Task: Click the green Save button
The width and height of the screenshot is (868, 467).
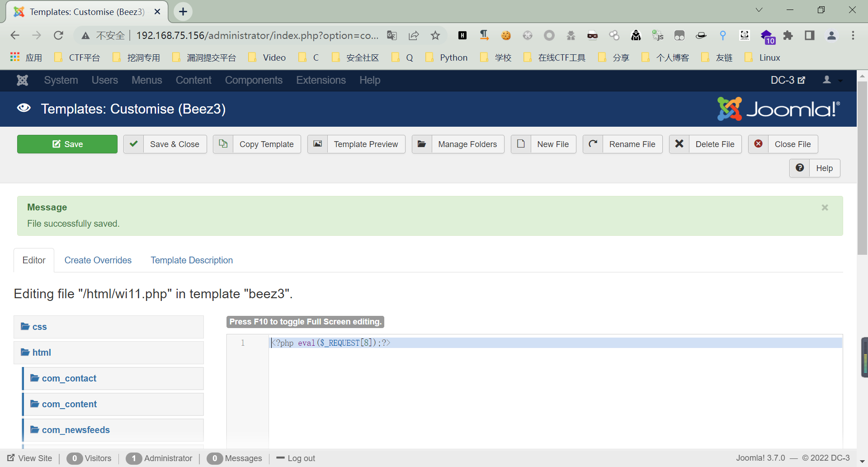Action: [x=67, y=144]
